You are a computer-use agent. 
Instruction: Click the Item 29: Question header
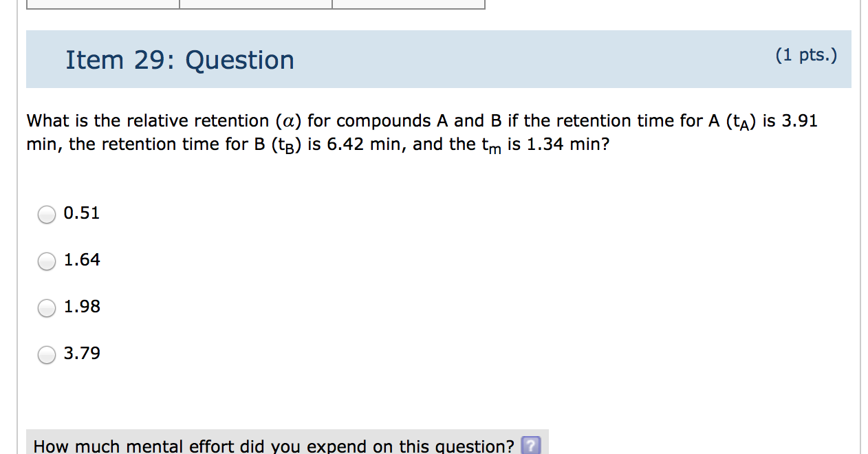pyautogui.click(x=180, y=60)
